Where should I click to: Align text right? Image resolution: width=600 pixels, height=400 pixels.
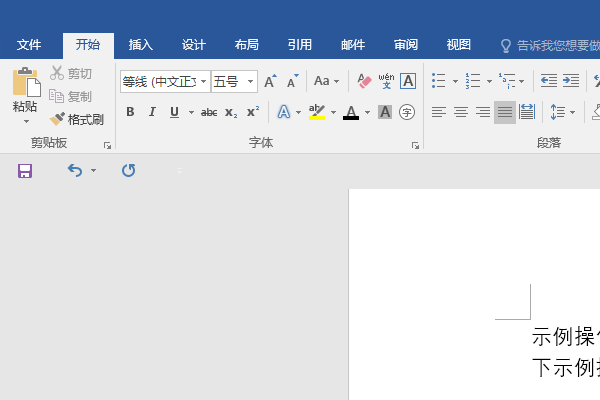coord(483,112)
